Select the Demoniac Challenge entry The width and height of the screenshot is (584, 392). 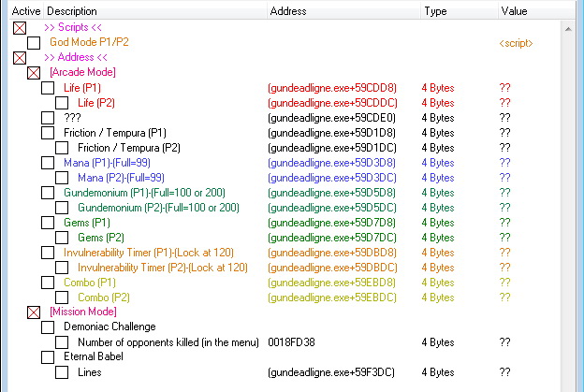tap(109, 327)
